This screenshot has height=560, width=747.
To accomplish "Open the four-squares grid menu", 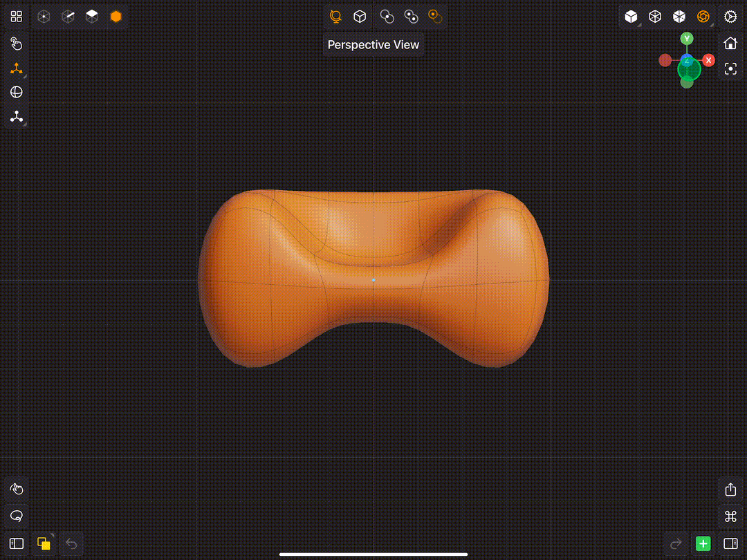I will coord(16,17).
